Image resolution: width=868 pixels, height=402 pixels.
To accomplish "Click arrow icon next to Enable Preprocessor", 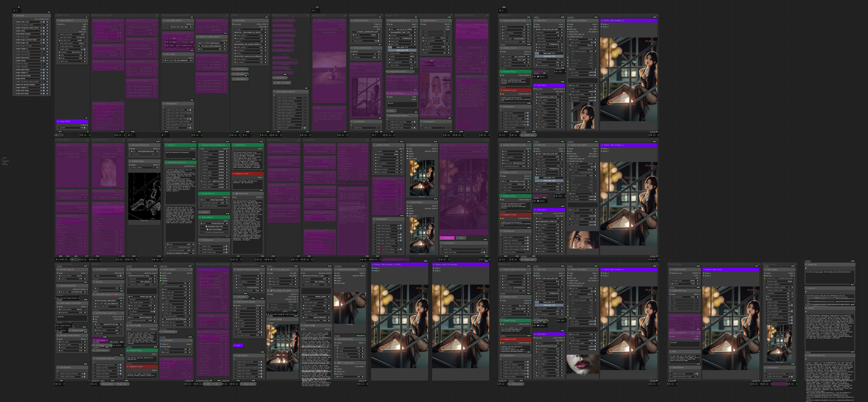I will 47,58.
